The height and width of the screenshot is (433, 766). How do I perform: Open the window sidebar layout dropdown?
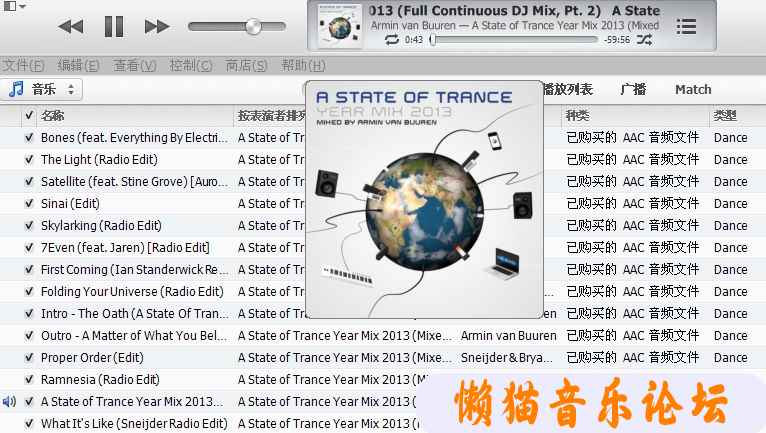pos(15,6)
